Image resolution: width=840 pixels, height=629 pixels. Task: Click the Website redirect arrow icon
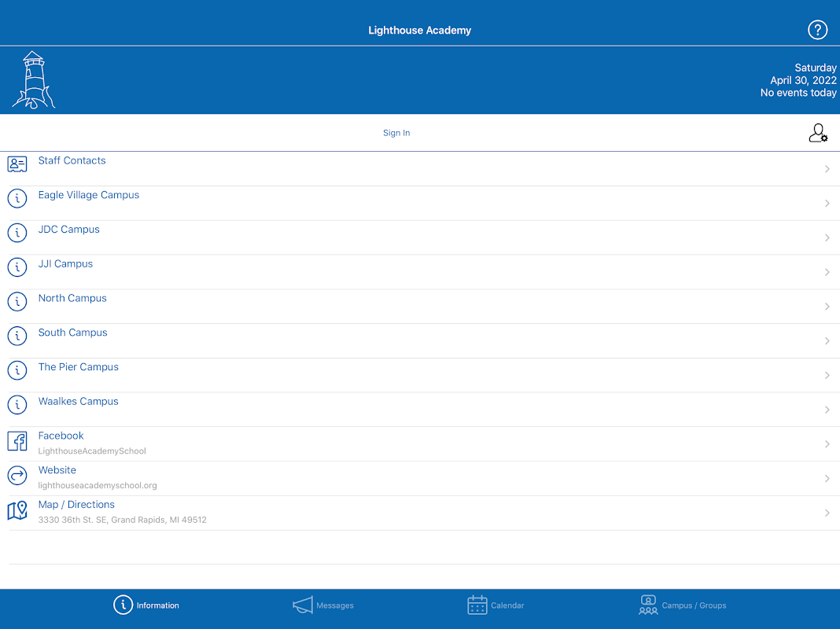click(17, 476)
